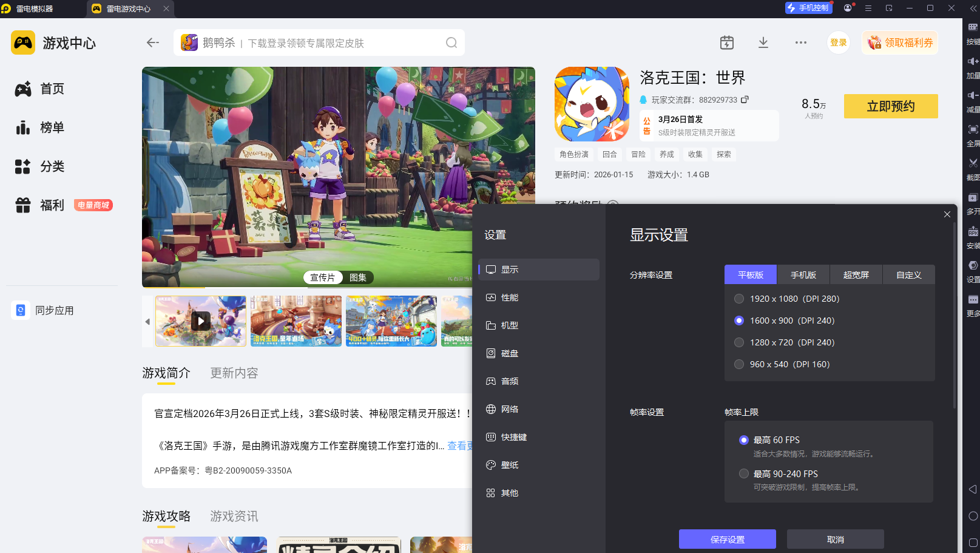The image size is (980, 553).
Task: Open 性能 settings section
Action: coord(539,297)
